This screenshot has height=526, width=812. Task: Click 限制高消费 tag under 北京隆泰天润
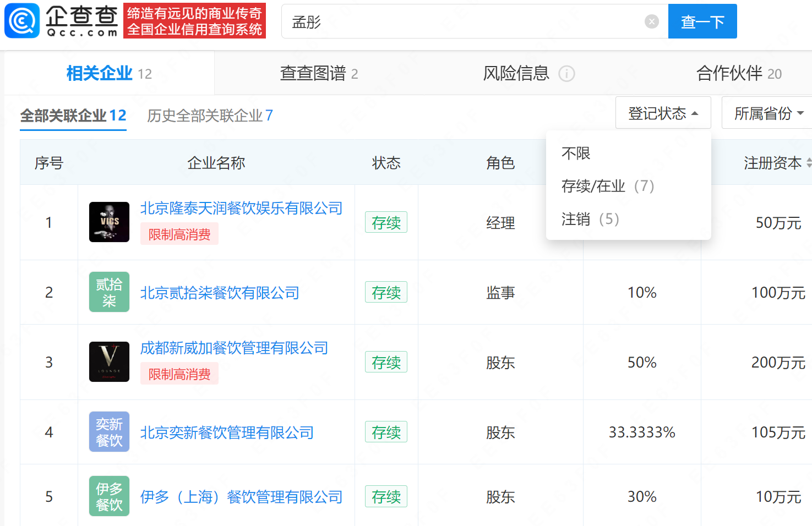[x=179, y=234]
